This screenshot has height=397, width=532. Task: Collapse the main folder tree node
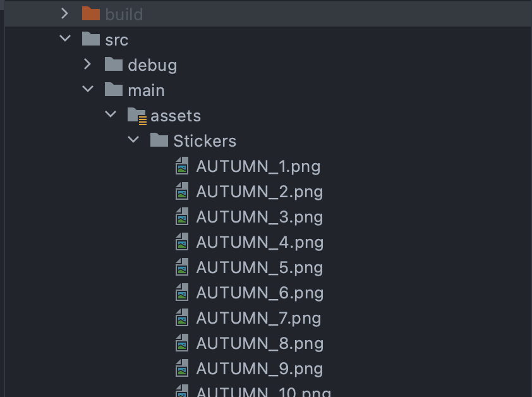87,89
